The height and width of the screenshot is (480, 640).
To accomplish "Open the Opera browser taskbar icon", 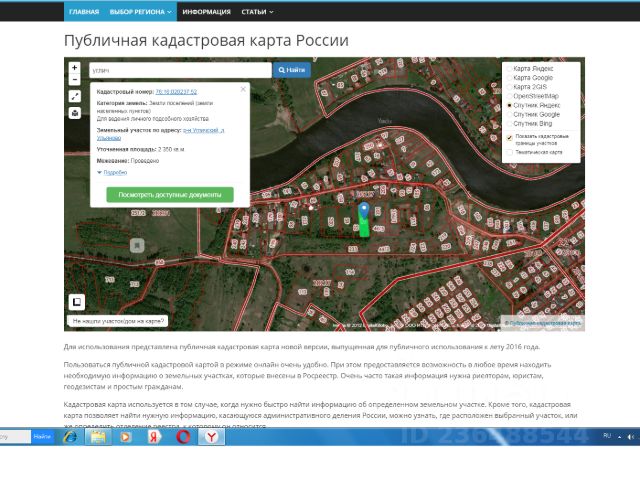I will tap(183, 437).
